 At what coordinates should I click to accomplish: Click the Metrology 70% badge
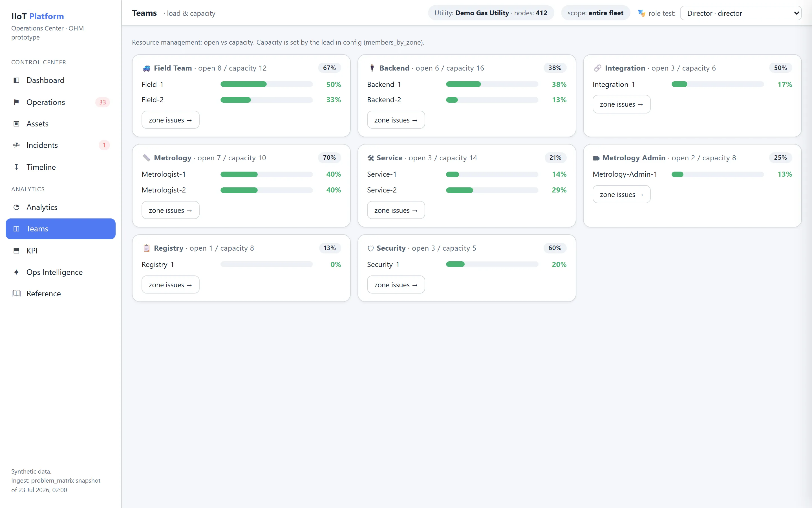(x=329, y=157)
